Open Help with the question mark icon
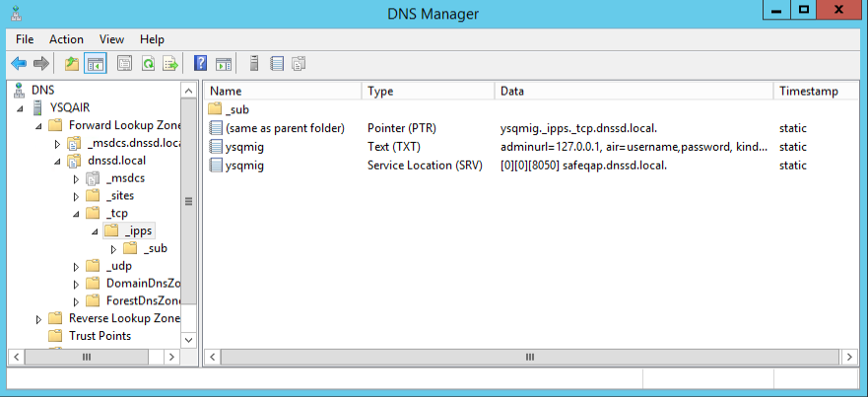The image size is (868, 397). pyautogui.click(x=200, y=64)
